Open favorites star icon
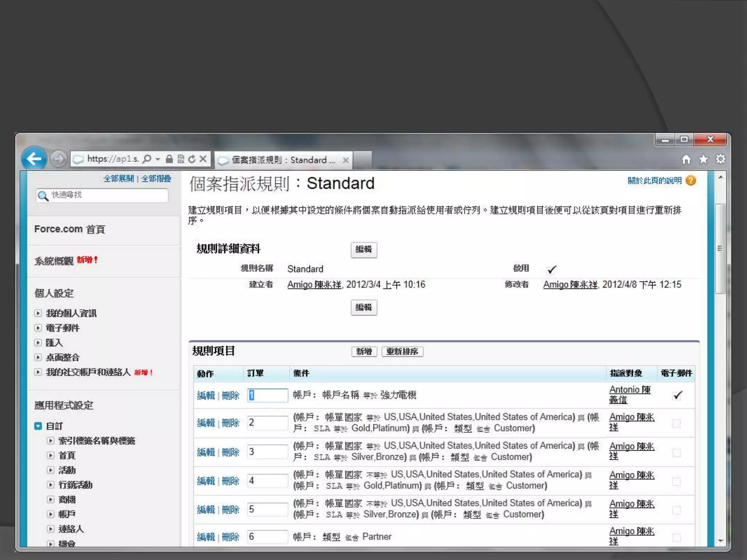747x560 pixels. [x=703, y=159]
